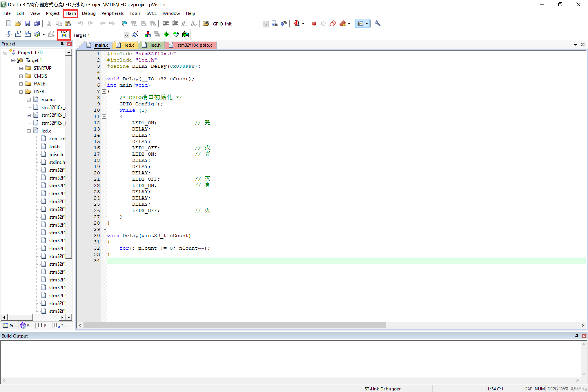This screenshot has height=392, width=588.
Task: Collapse the USER folder in project tree
Action: coord(21,92)
